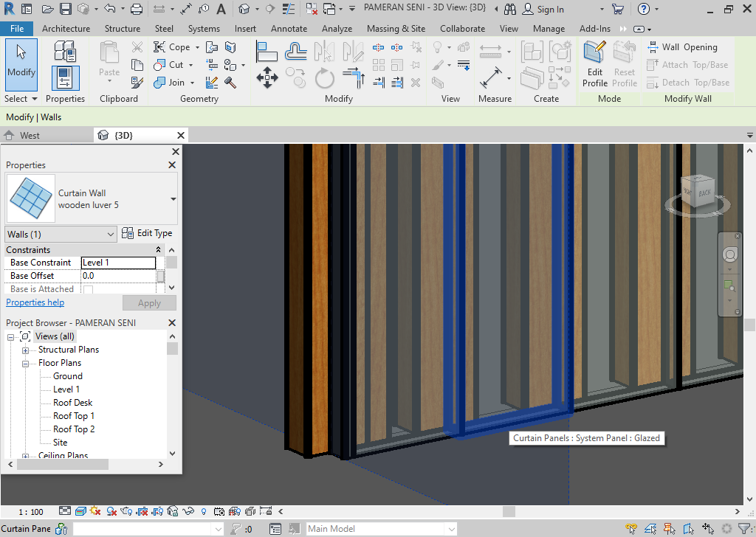Open the Visual Style control on view bar

point(80,511)
